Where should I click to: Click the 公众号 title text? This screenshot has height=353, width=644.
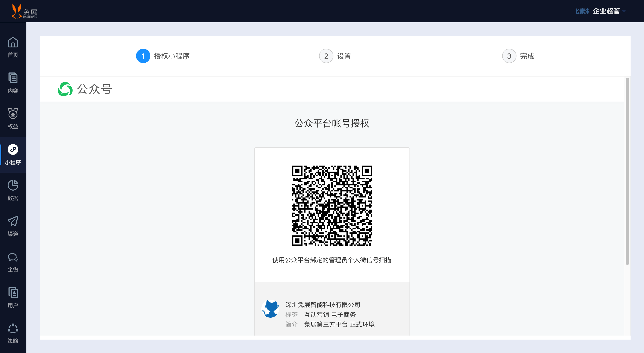click(x=94, y=89)
